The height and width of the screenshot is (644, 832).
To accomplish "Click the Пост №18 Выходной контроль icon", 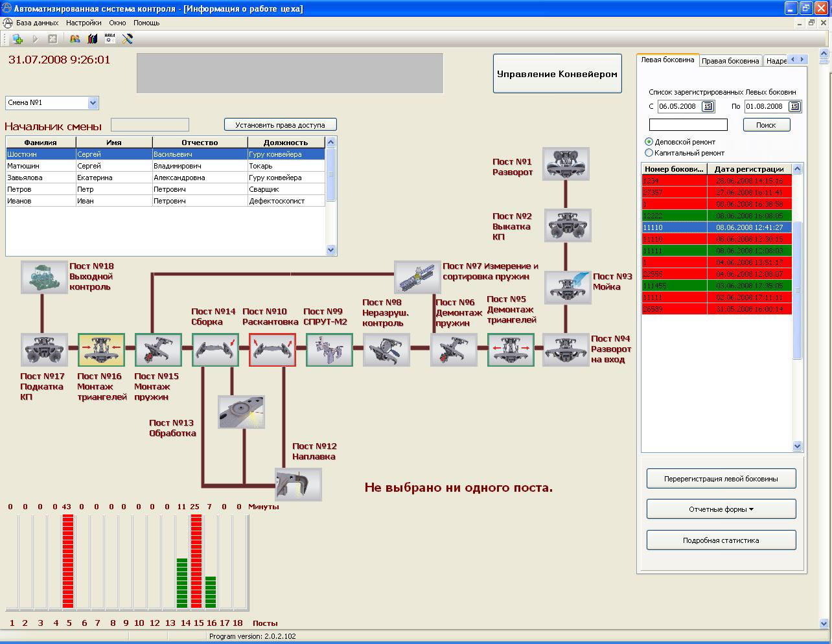I will (44, 277).
